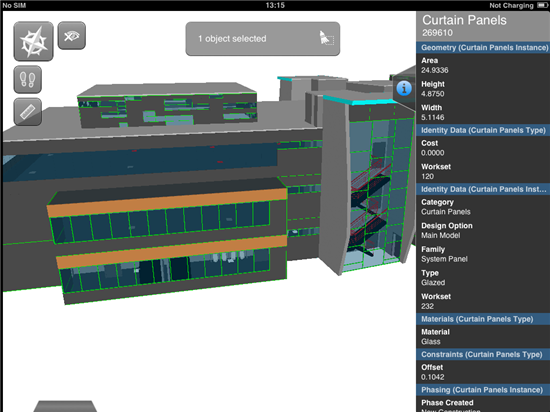Tap Geometry (Curtain Panels Instance) section header
This screenshot has width=550, height=412.
pos(483,48)
